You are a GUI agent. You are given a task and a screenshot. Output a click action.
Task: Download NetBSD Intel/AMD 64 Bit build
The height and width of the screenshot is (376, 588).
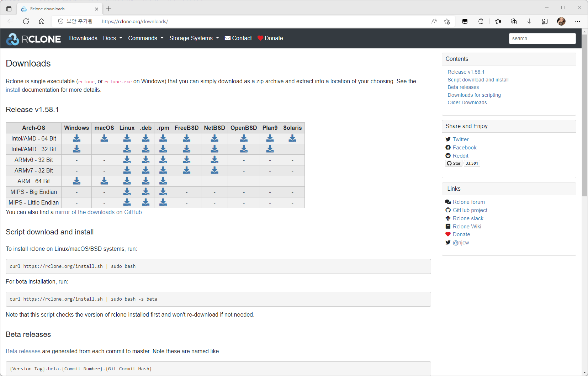pos(214,138)
